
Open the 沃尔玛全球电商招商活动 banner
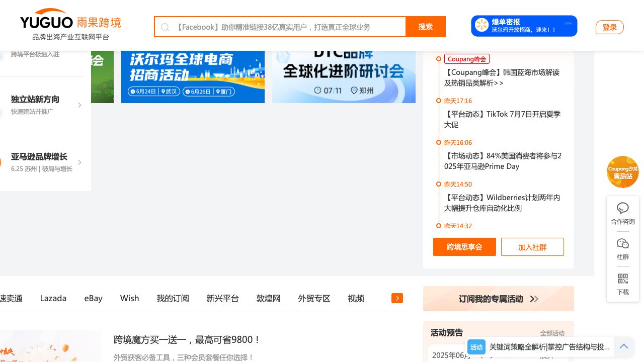pos(193,76)
